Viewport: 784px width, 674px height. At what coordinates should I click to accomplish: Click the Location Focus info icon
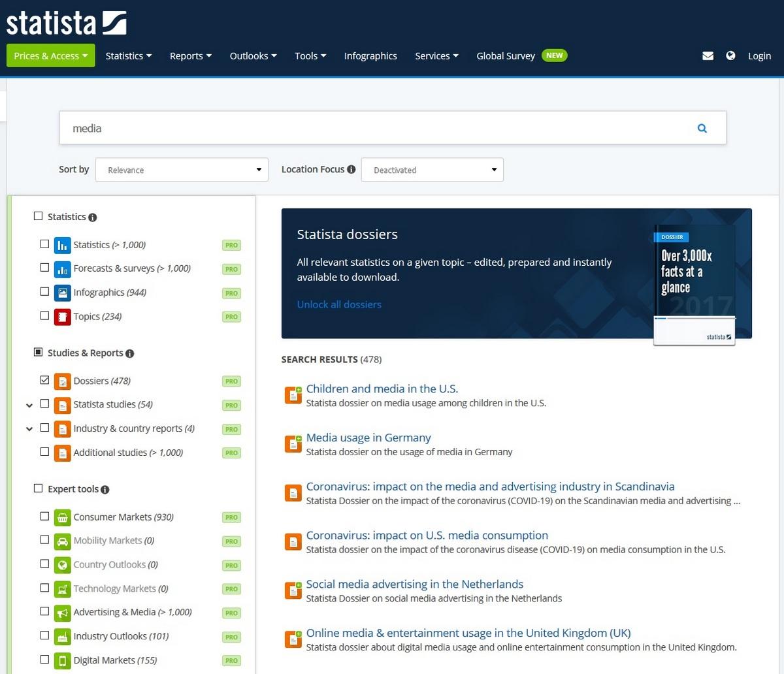[x=351, y=169]
